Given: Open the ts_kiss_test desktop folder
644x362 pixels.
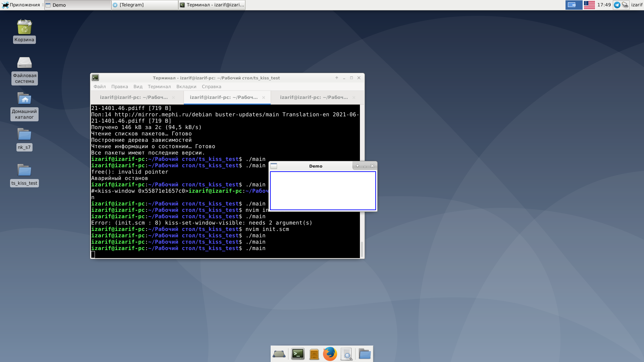Looking at the screenshot, I should coord(24,170).
